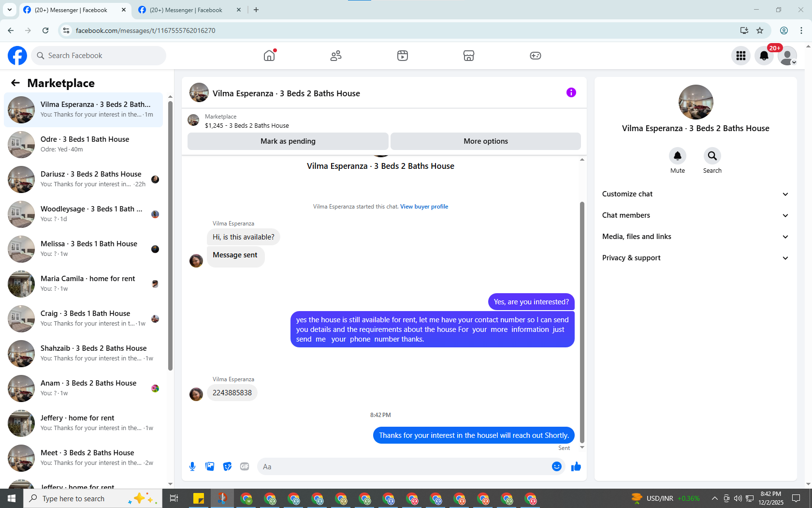Click the address bar URL
The height and width of the screenshot is (508, 812).
click(145, 30)
